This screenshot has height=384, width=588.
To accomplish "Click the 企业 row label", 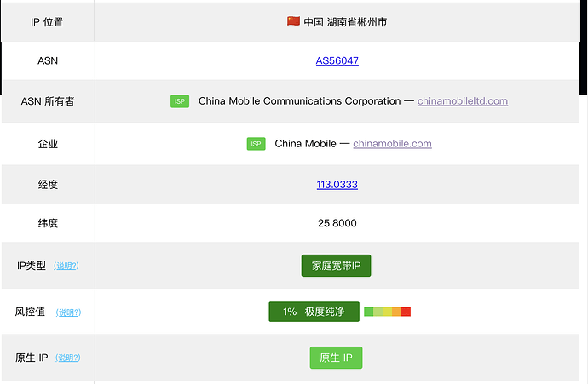I will click(x=48, y=144).
